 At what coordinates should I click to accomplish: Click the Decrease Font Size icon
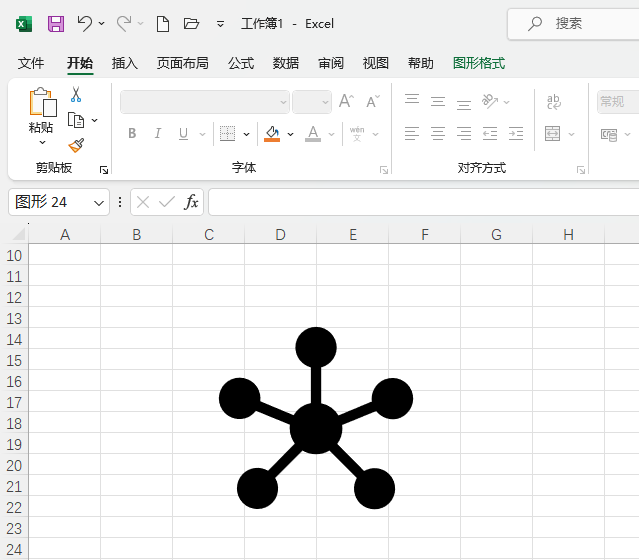point(373,101)
